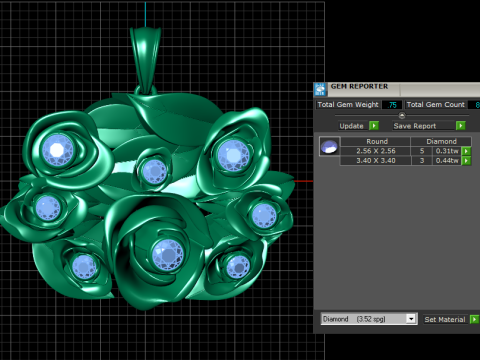Click the green arrow beside Update
The width and height of the screenshot is (480, 360).
(x=374, y=126)
